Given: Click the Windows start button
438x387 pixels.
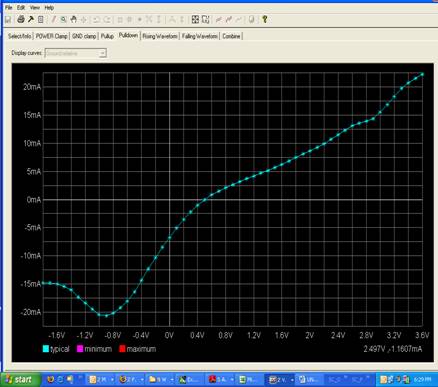Looking at the screenshot, I should [20, 379].
